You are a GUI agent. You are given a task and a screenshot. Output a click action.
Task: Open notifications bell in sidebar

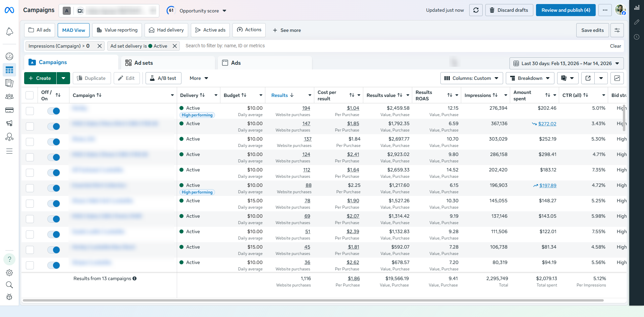tap(9, 32)
